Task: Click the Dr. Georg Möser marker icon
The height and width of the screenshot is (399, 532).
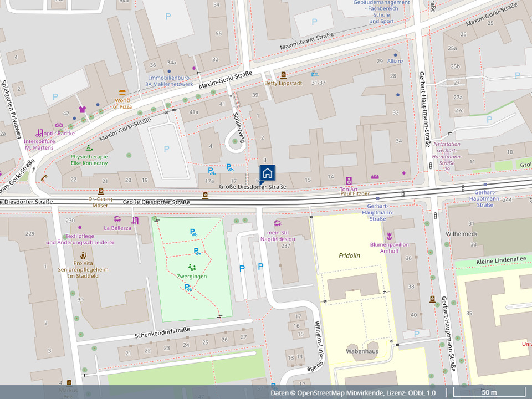Action: [x=100, y=191]
